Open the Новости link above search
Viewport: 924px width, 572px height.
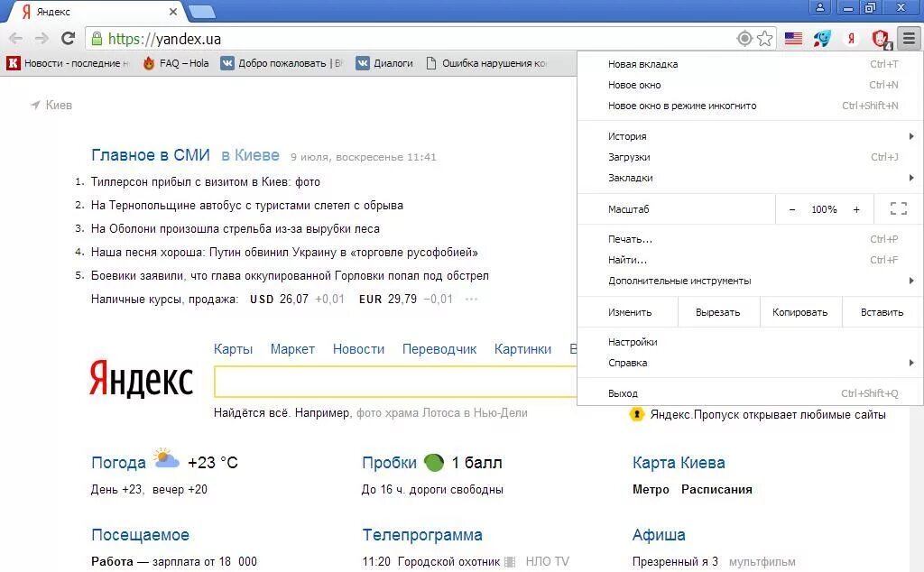coord(358,349)
